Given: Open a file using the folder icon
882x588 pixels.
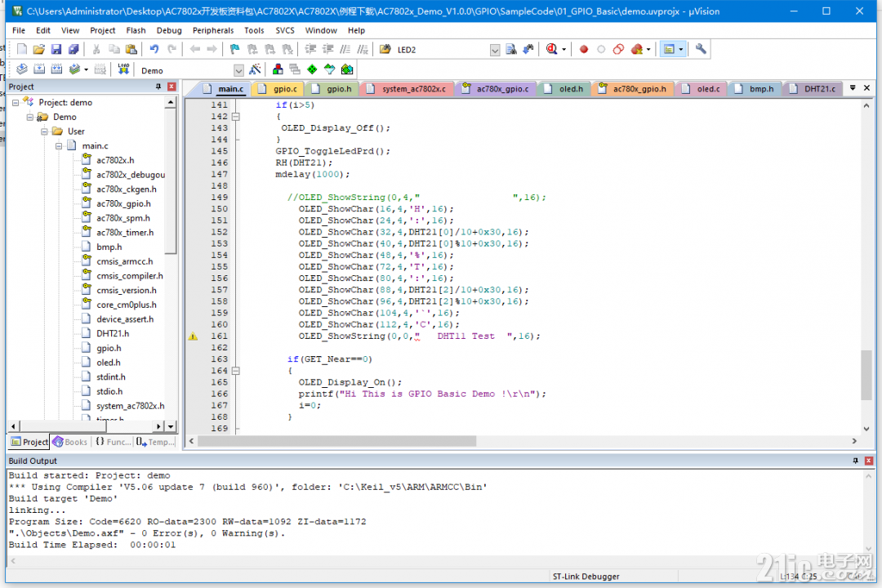Looking at the screenshot, I should tap(39, 50).
